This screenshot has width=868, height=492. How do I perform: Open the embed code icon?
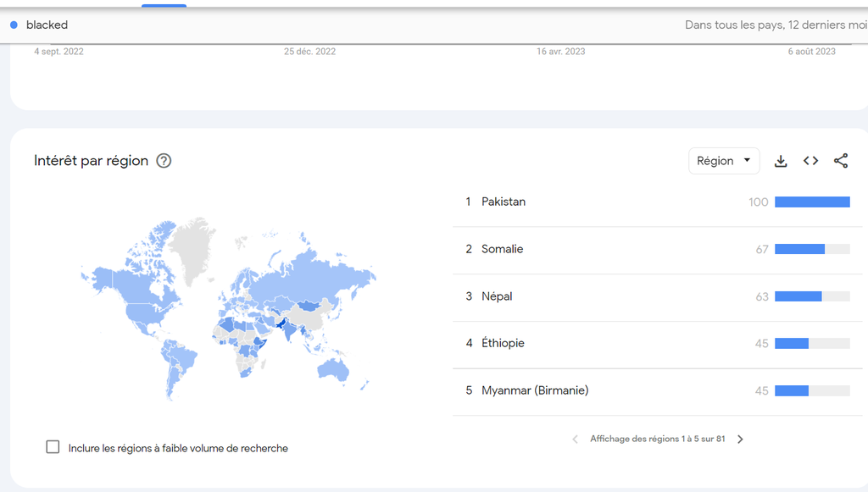[x=811, y=161]
